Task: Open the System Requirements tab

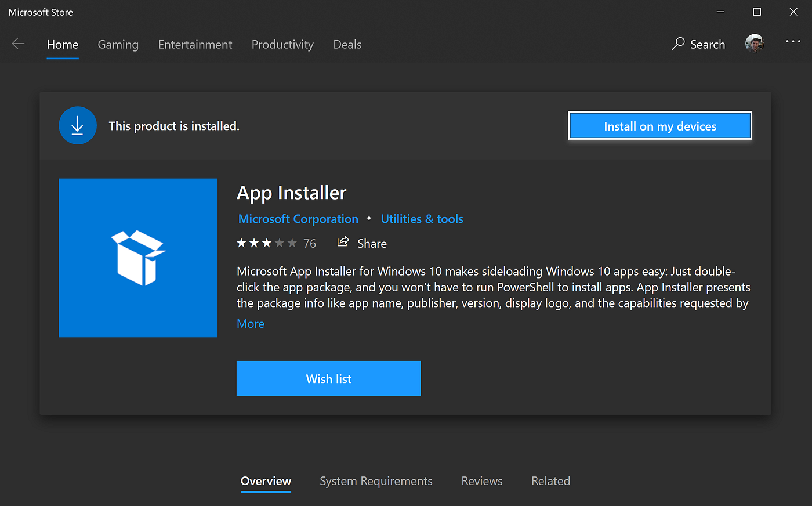Action: pyautogui.click(x=376, y=481)
